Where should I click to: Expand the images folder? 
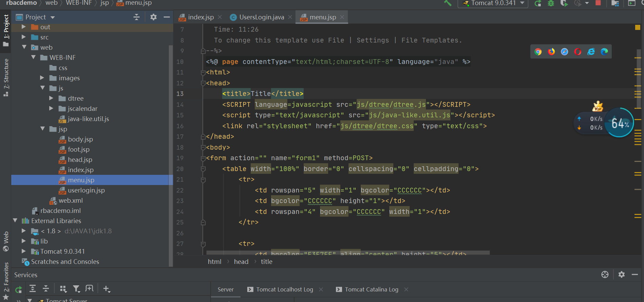pos(42,78)
